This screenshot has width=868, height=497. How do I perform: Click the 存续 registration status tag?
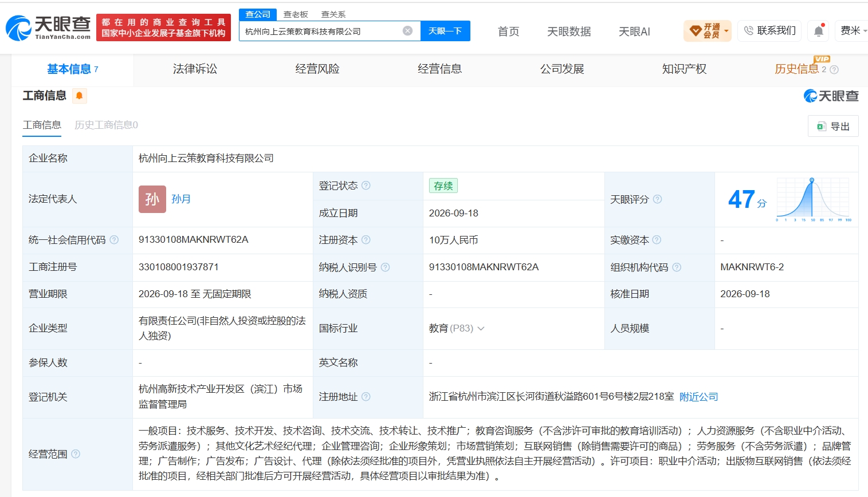(443, 186)
